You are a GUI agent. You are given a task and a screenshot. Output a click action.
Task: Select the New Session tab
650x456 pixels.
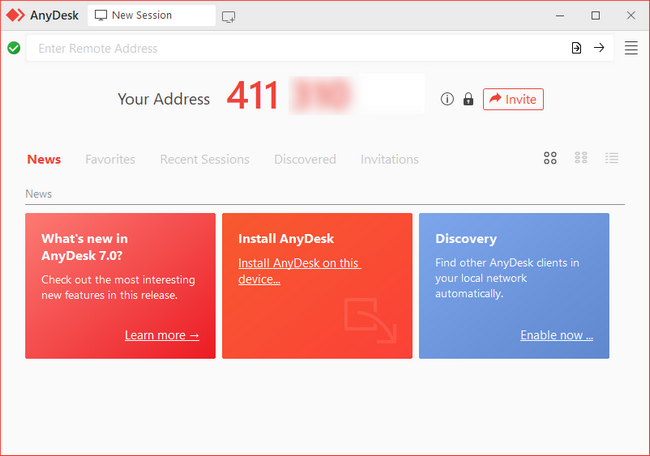click(151, 15)
